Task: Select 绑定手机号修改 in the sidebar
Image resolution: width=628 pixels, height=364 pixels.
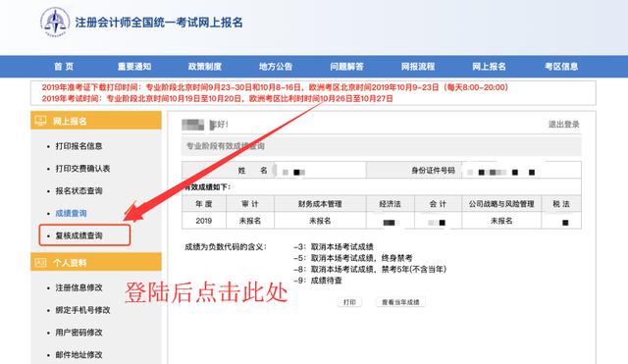Action: click(82, 310)
